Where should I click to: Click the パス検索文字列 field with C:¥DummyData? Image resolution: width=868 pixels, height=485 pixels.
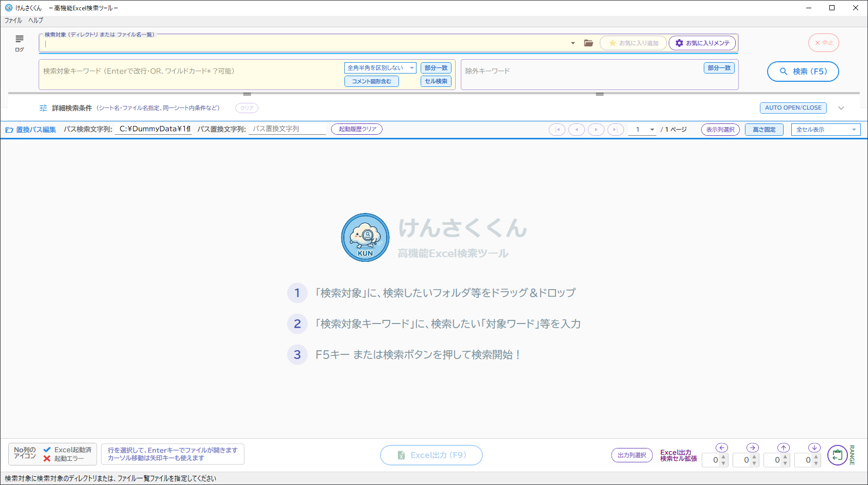(x=153, y=129)
